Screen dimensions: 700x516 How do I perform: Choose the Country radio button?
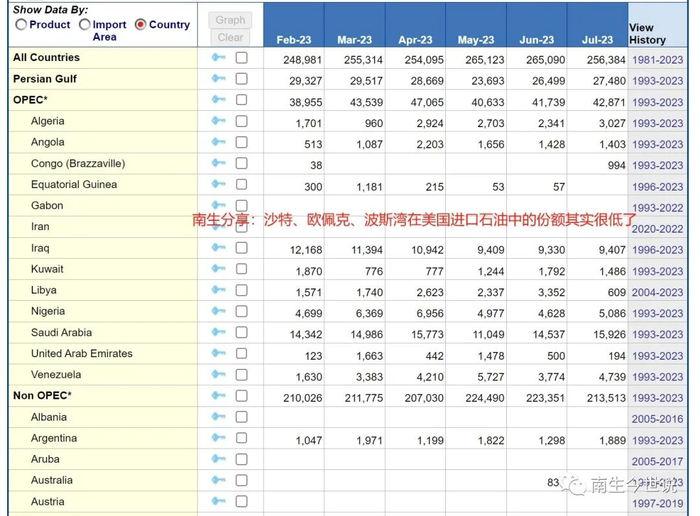click(x=140, y=25)
